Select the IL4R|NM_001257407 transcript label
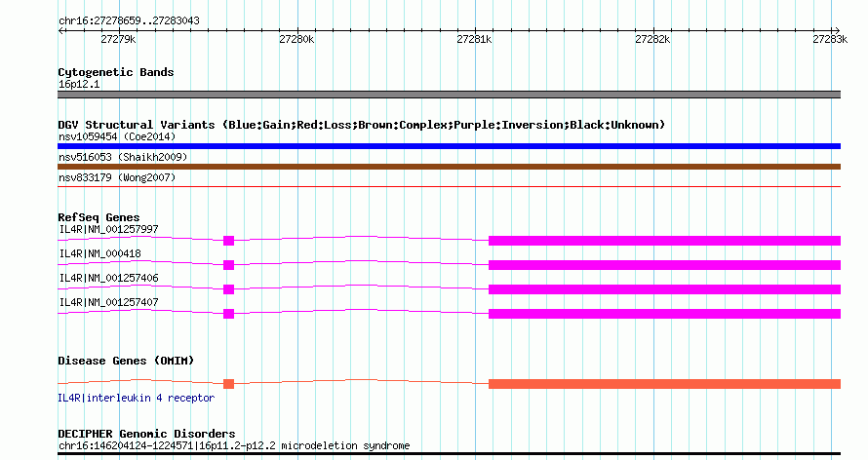This screenshot has height=460, width=868. point(108,302)
